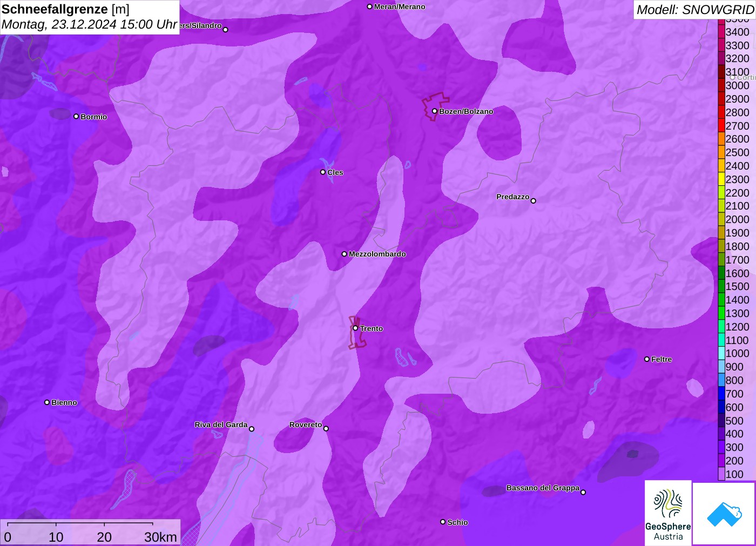Select the Feltre location marker
The width and height of the screenshot is (756, 546).
[x=647, y=359]
